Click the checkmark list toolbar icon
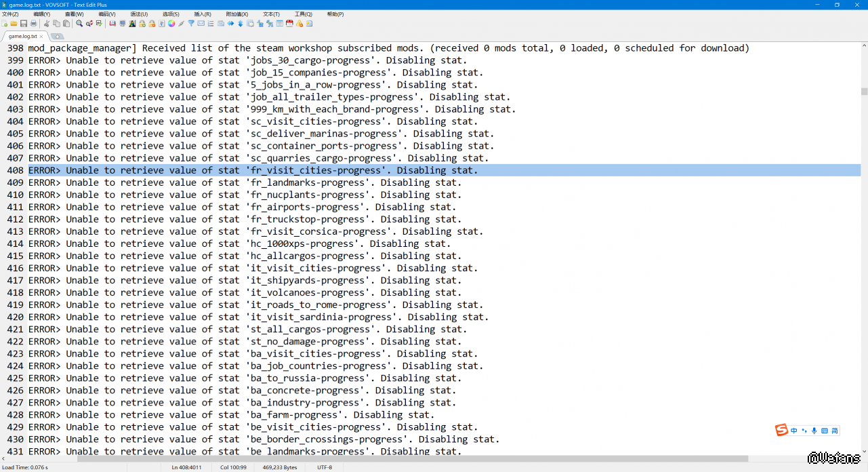The height and width of the screenshot is (472, 868). [x=99, y=23]
